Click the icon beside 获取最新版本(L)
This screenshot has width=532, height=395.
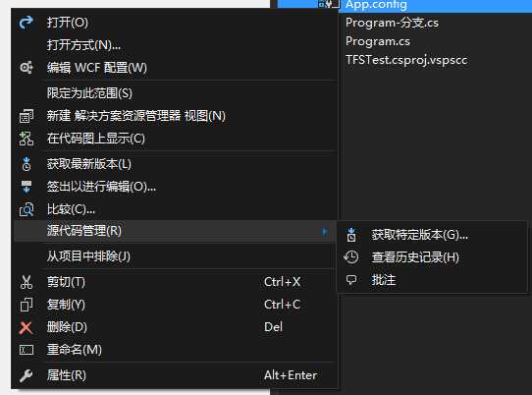27,164
